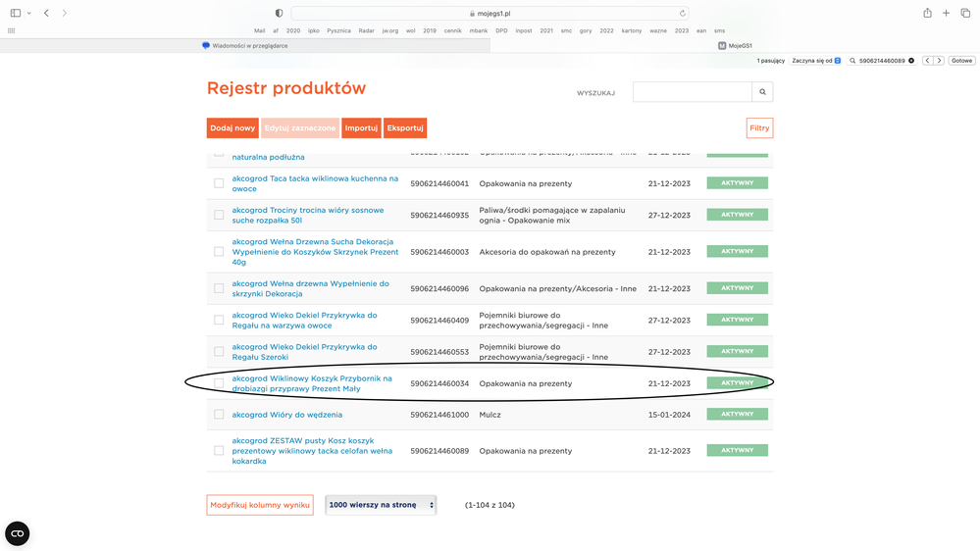Open the rows-per-page dropdown

coord(381,505)
